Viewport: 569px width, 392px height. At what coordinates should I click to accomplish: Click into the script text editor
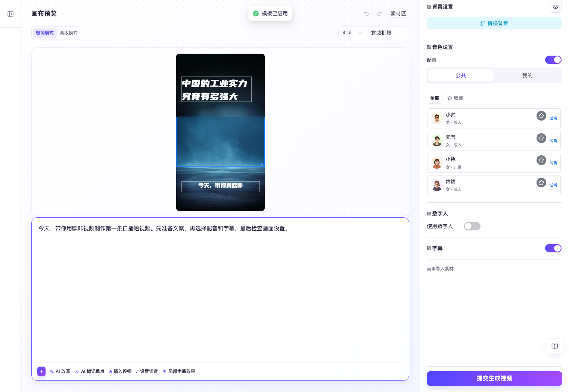[220, 291]
